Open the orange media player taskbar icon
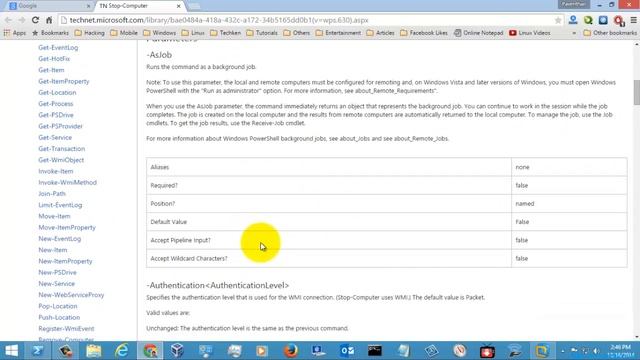The height and width of the screenshot is (360, 640). coord(262,351)
